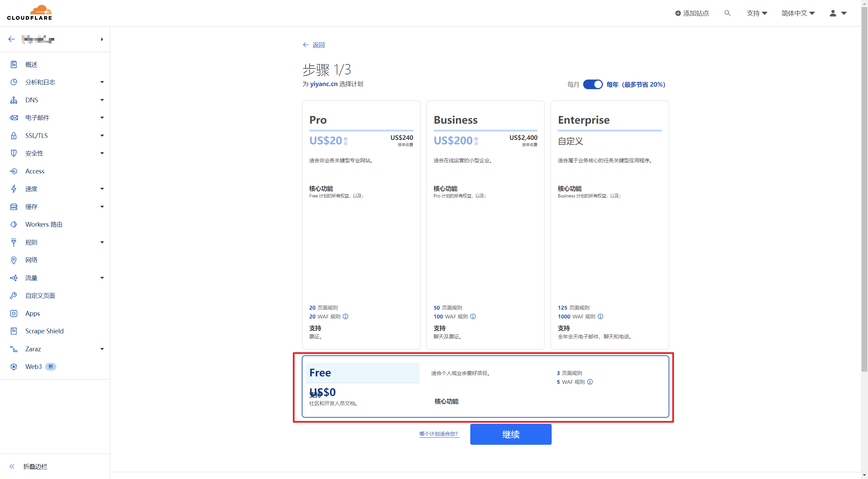The width and height of the screenshot is (868, 479).
Task: Click the 电子邮件 envelope icon
Action: (14, 118)
